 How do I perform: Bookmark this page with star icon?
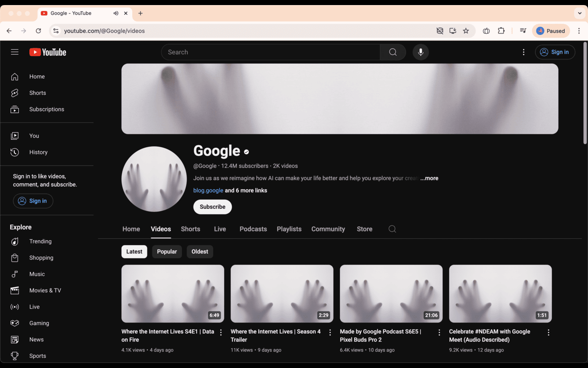coord(466,31)
